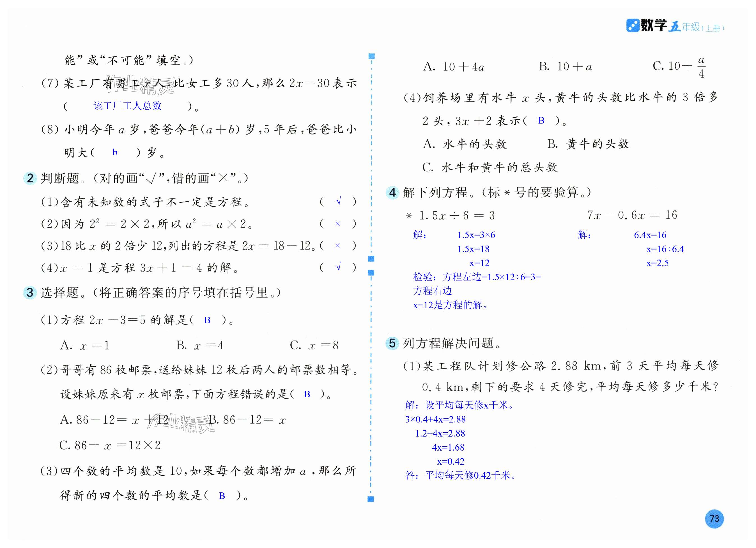Click option B. 86−12=x

(247, 420)
